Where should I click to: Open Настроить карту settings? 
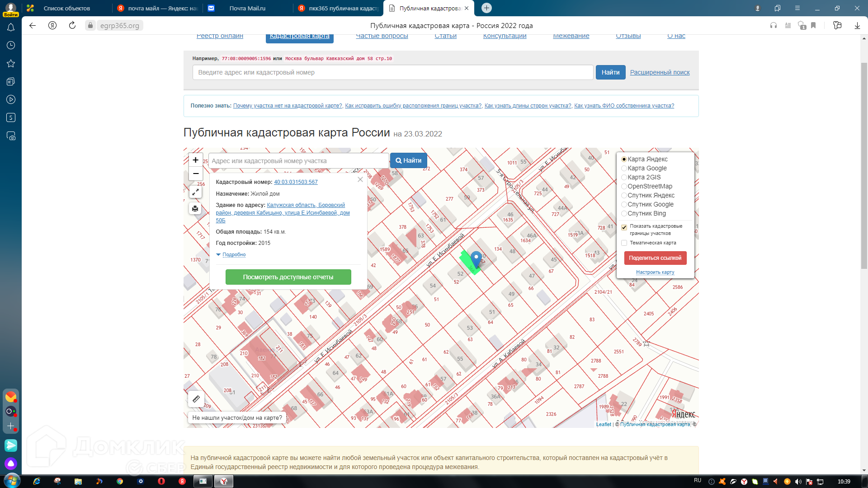tap(655, 272)
